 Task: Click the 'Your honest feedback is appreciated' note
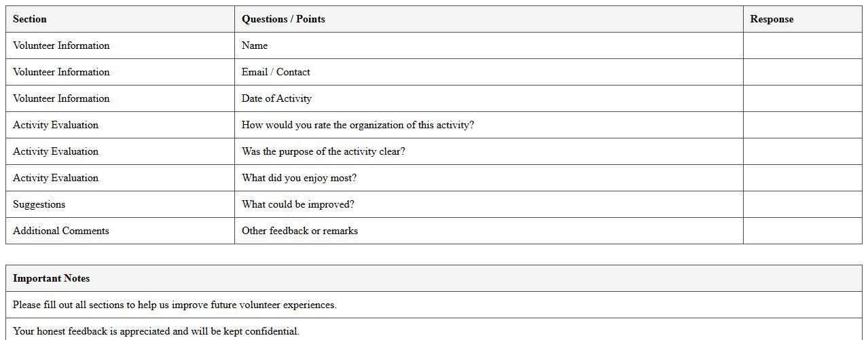(156, 331)
